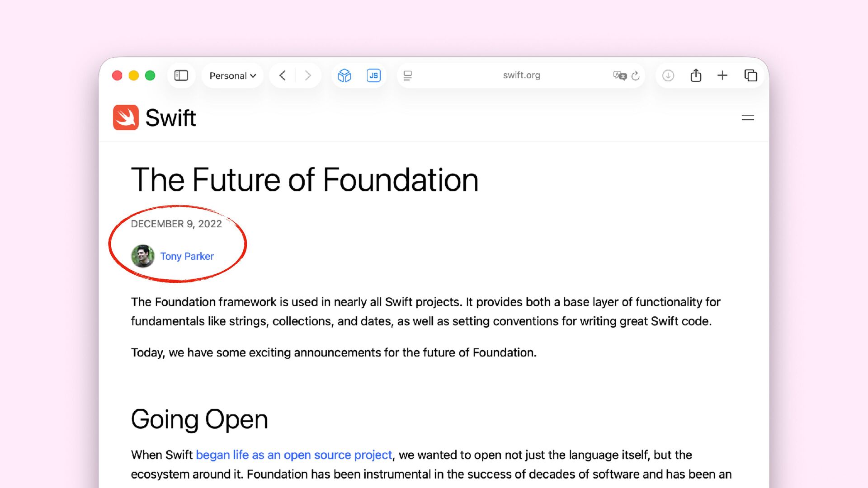
Task: Show the downloads list
Action: [668, 75]
